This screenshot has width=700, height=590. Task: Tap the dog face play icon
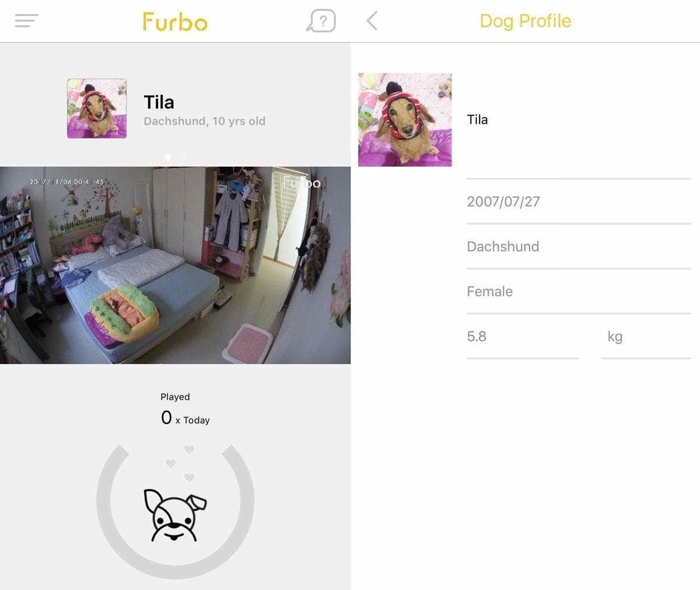click(175, 515)
